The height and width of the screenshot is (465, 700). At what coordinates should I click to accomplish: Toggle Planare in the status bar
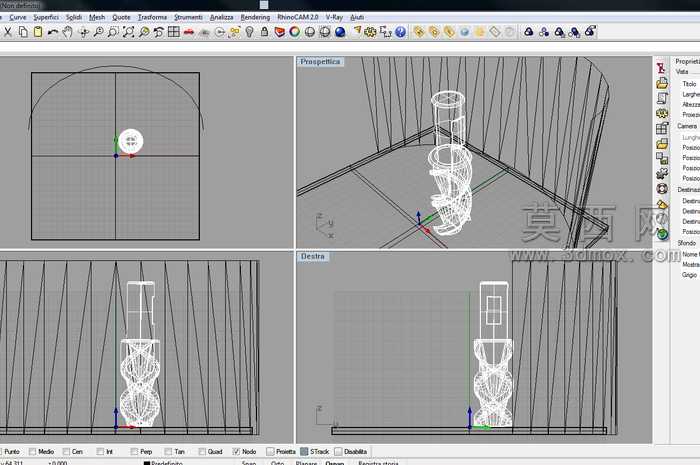[306, 463]
